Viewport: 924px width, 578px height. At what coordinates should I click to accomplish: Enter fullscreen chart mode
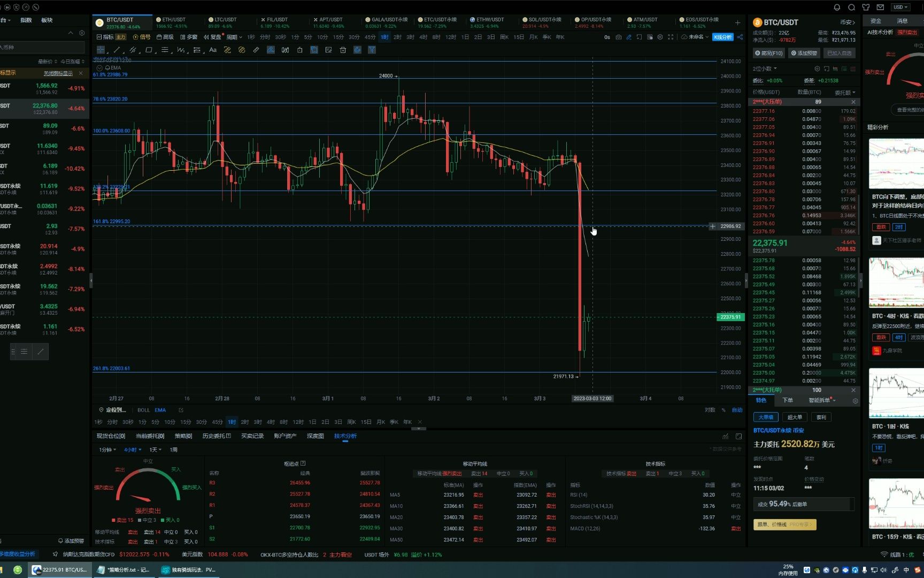(x=671, y=37)
